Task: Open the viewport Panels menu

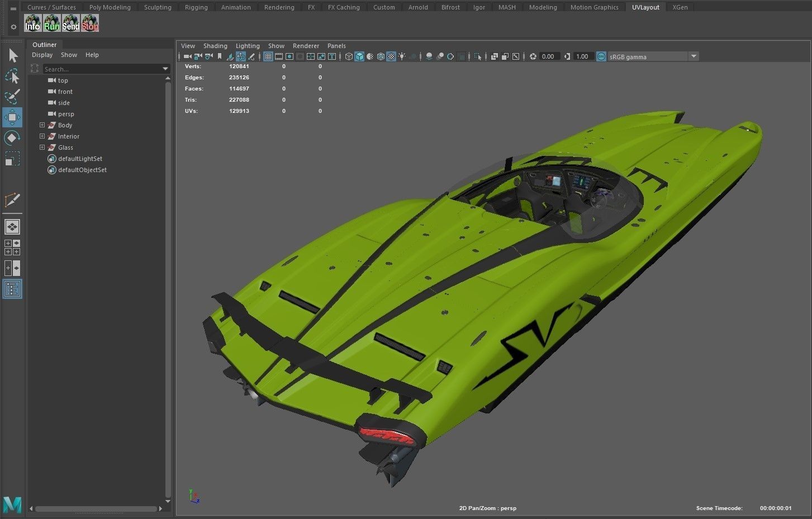Action: (x=336, y=46)
